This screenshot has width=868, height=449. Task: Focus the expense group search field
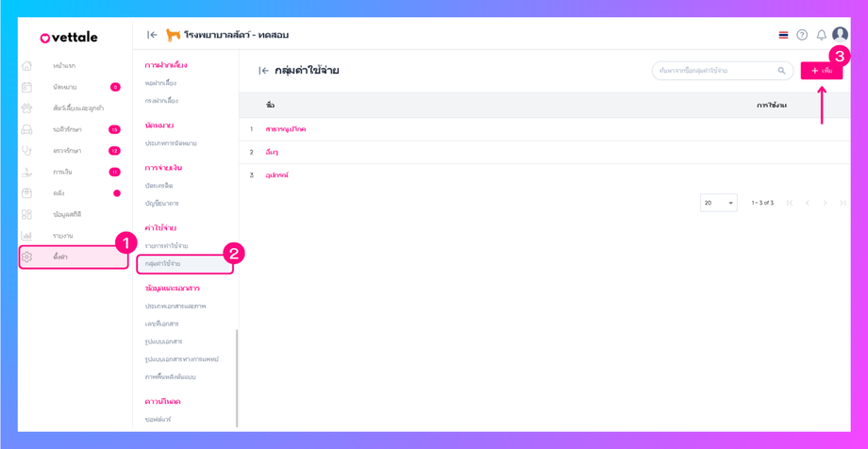(x=712, y=71)
